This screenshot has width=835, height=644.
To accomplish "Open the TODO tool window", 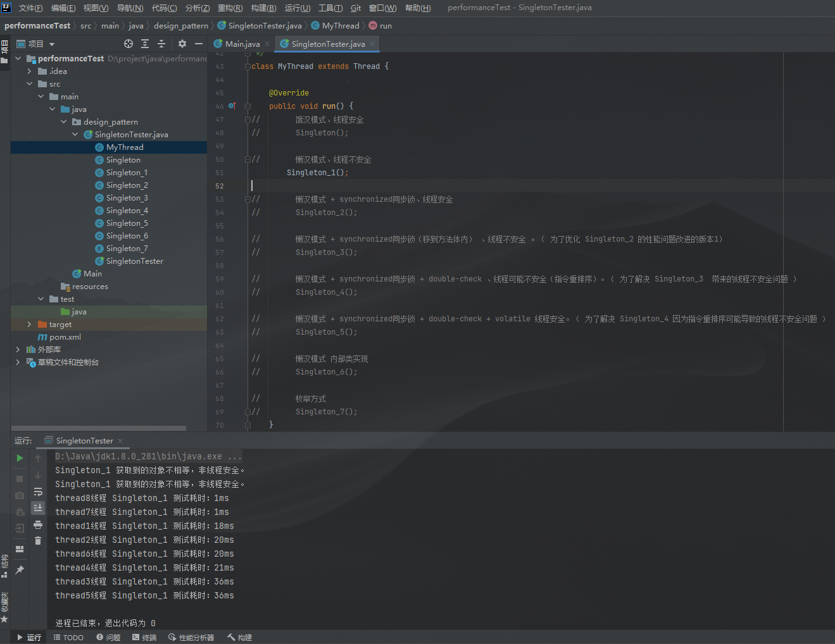I will tap(68, 638).
